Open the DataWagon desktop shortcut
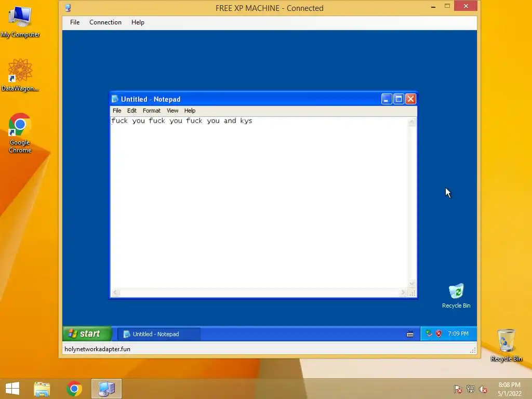The width and height of the screenshot is (532, 399). [x=20, y=75]
